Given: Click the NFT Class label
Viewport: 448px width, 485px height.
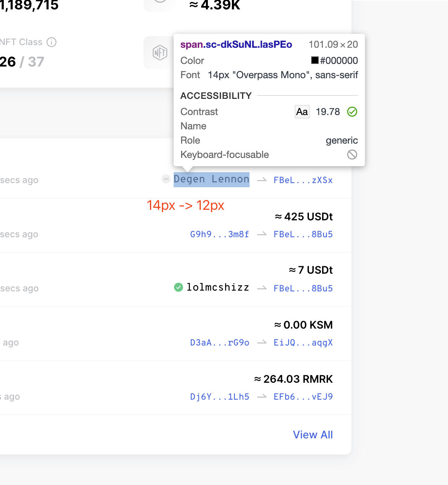Looking at the screenshot, I should [21, 42].
